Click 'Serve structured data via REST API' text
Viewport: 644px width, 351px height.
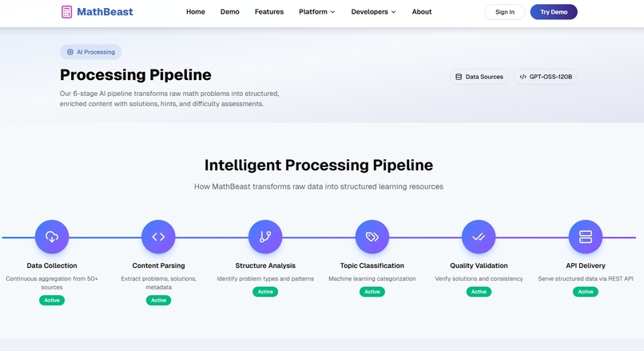tap(586, 279)
